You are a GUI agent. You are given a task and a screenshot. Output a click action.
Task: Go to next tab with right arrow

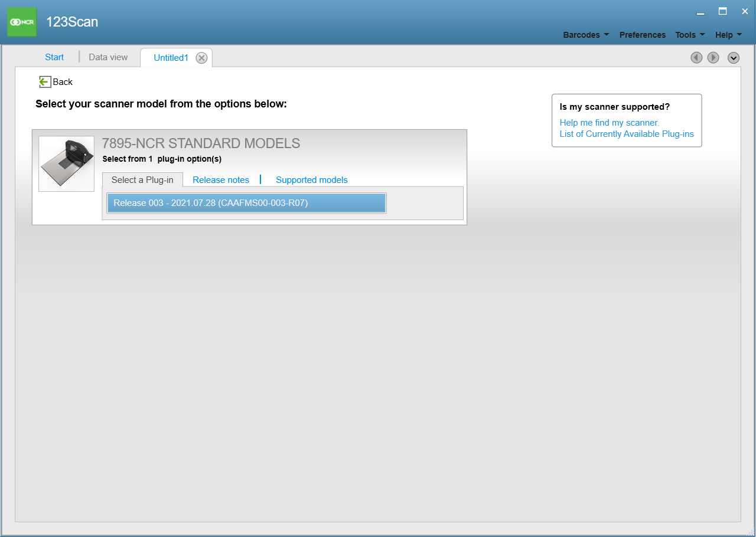713,57
